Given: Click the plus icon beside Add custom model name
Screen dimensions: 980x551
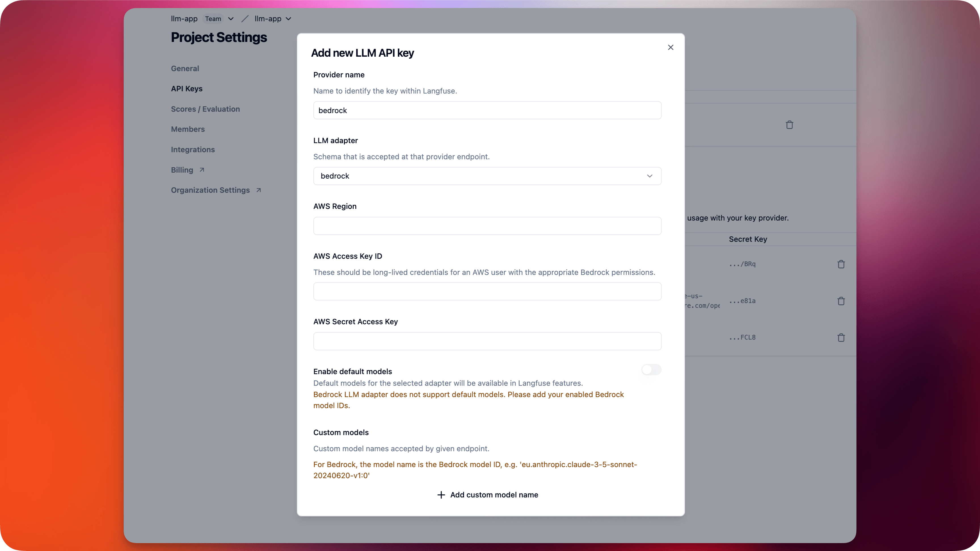Looking at the screenshot, I should [441, 495].
